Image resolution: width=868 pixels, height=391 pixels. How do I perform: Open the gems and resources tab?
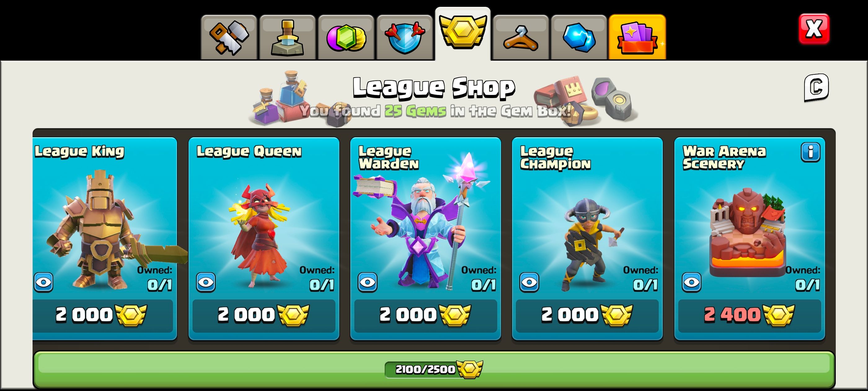[346, 38]
